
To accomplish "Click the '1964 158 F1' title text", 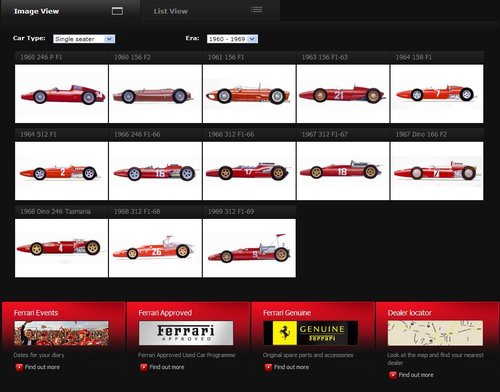I will point(413,57).
